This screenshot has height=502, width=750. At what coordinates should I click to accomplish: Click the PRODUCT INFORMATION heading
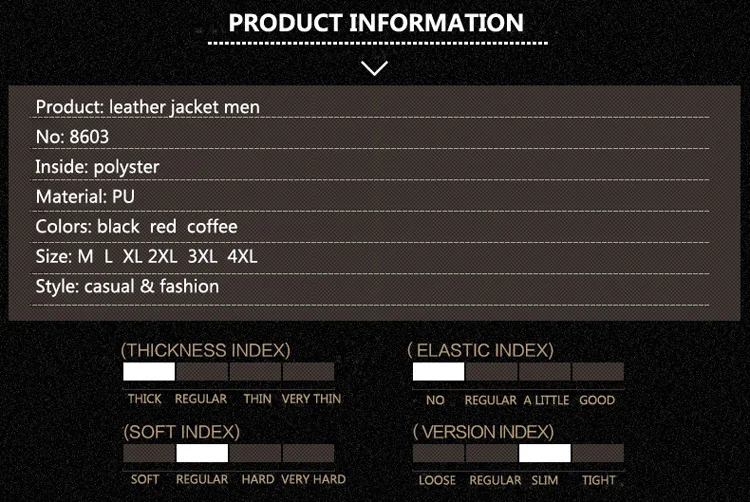376,23
